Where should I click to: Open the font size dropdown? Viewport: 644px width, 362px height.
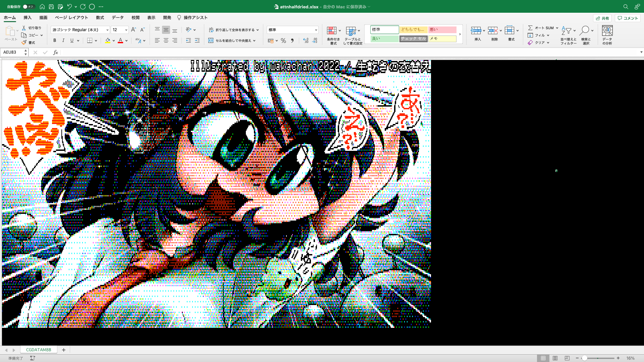point(126,30)
